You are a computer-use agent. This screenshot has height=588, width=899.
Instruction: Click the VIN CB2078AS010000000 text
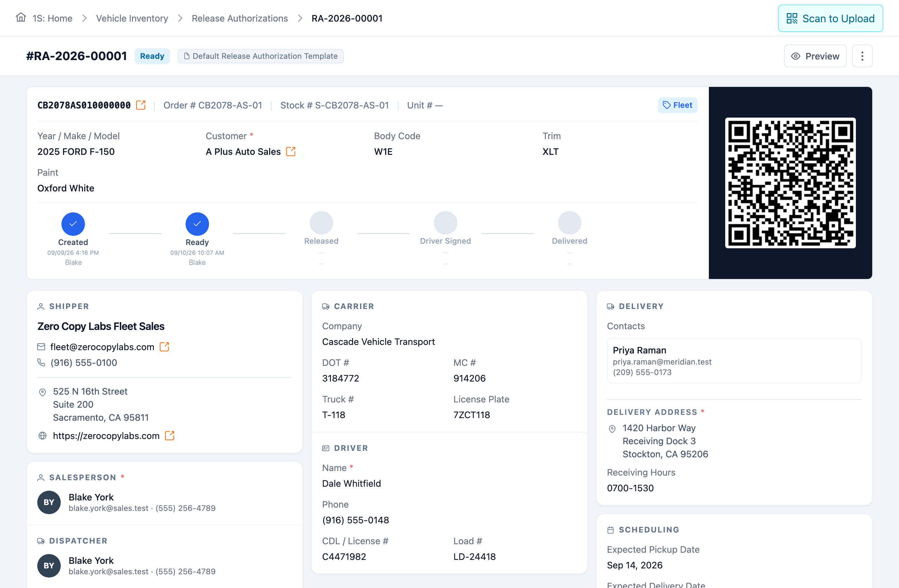(x=84, y=105)
